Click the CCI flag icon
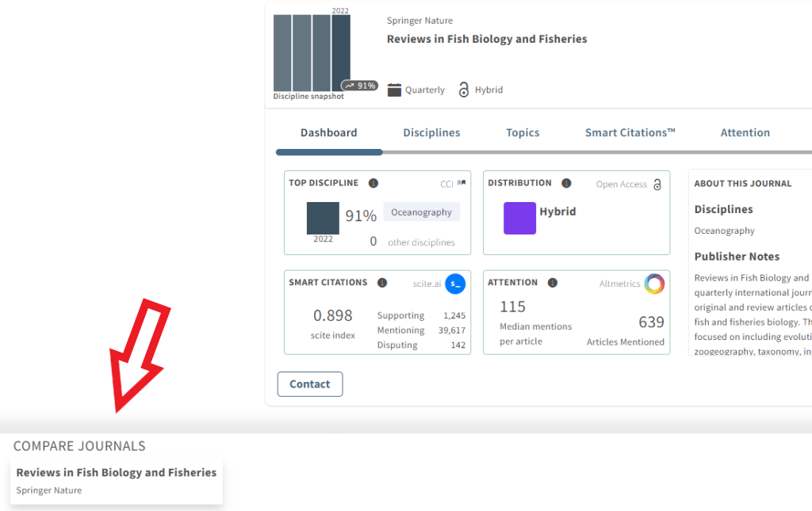Image resolution: width=812 pixels, height=511 pixels. click(x=462, y=183)
